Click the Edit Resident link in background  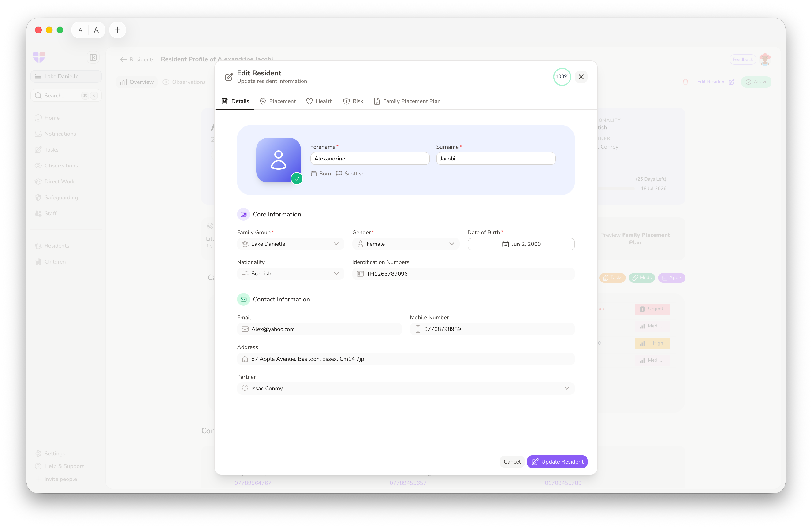[715, 82]
